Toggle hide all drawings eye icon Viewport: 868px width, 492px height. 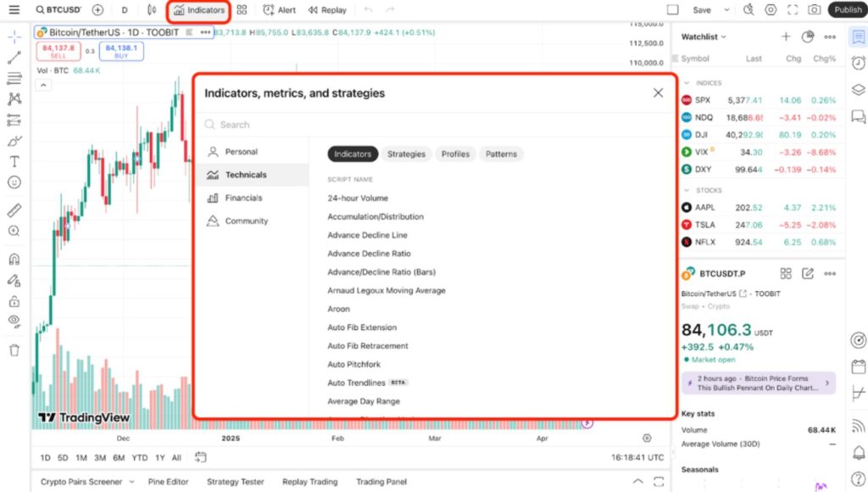[x=14, y=321]
